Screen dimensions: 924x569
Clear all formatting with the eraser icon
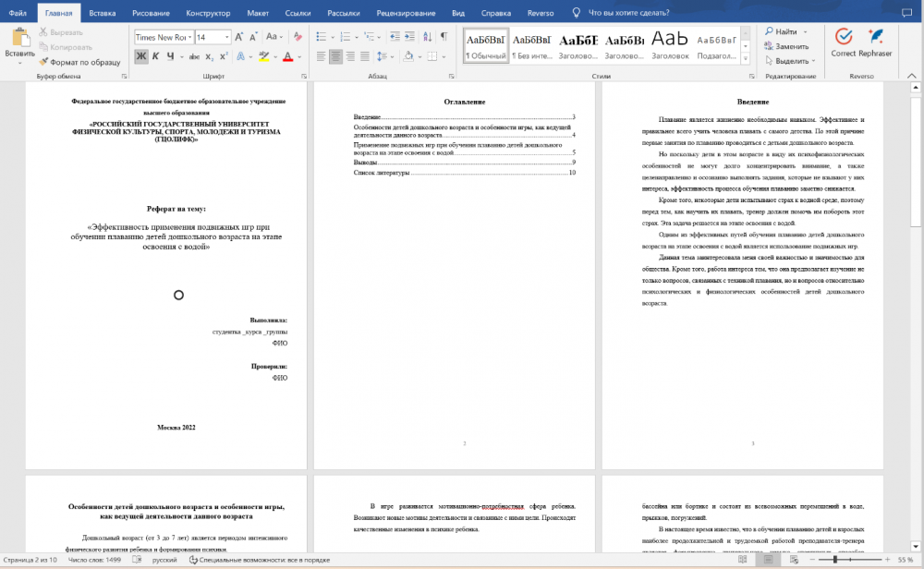(298, 37)
